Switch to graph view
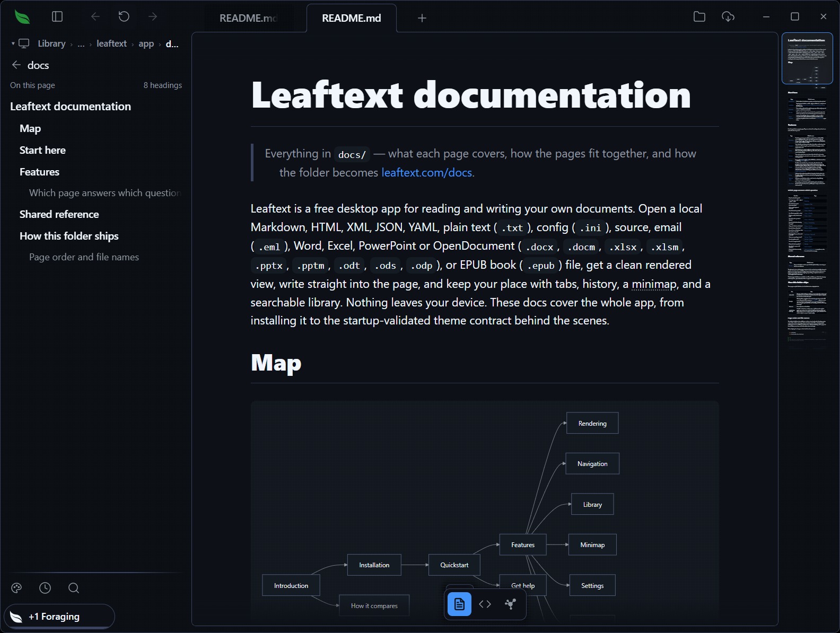The image size is (840, 633). tap(510, 604)
